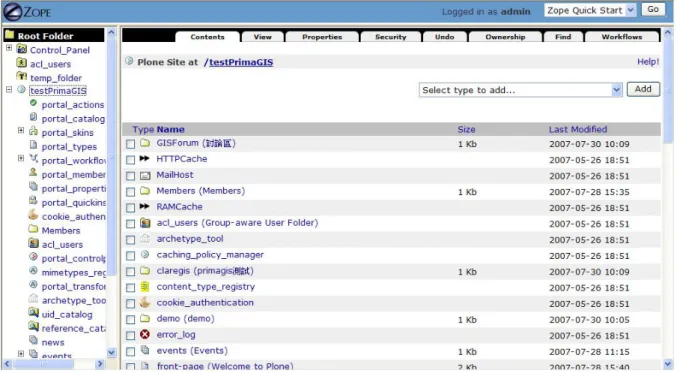The width and height of the screenshot is (680, 373).
Task: Open the Zope Quick Start dropdown
Action: (590, 10)
